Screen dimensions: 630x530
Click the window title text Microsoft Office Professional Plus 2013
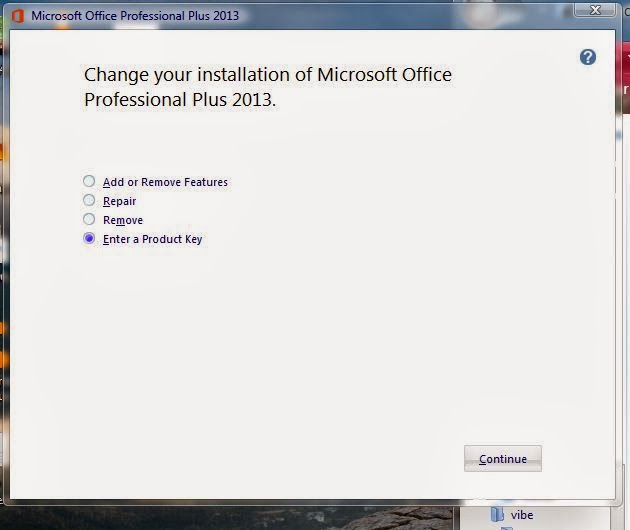pyautogui.click(x=135, y=16)
